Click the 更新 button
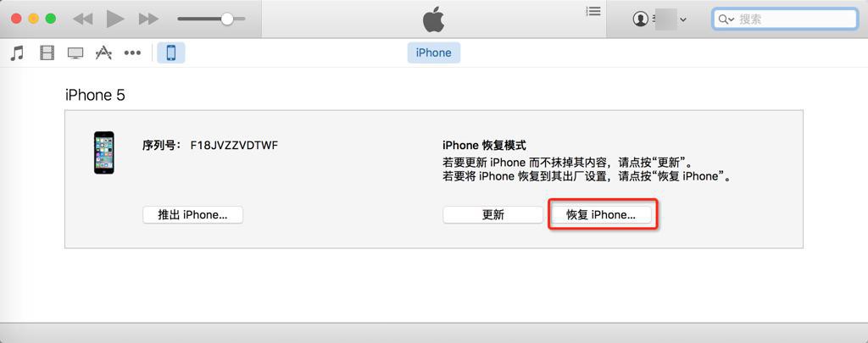This screenshot has width=868, height=343. point(492,215)
